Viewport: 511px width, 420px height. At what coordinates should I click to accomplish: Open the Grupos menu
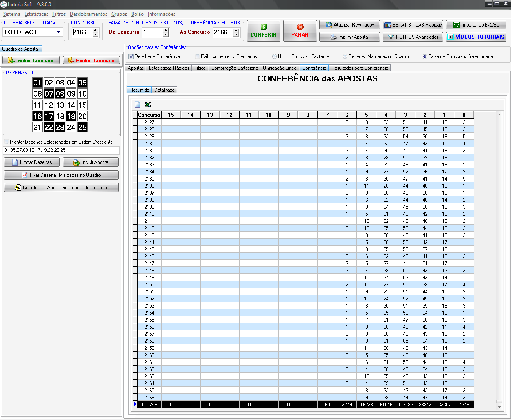(119, 14)
